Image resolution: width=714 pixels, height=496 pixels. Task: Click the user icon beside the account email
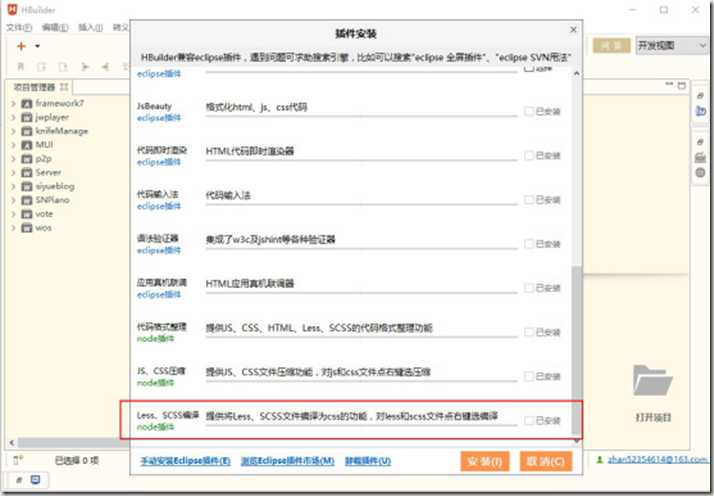click(x=600, y=460)
